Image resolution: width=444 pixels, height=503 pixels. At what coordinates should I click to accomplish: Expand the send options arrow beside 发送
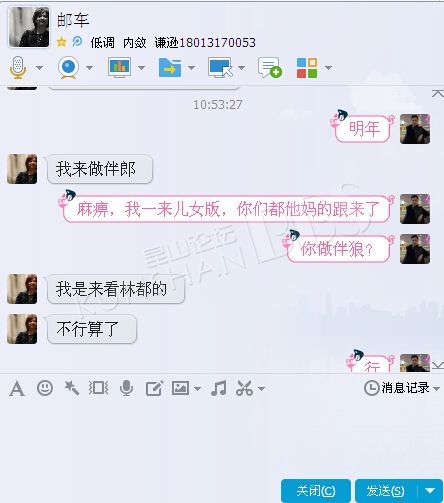tap(430, 490)
